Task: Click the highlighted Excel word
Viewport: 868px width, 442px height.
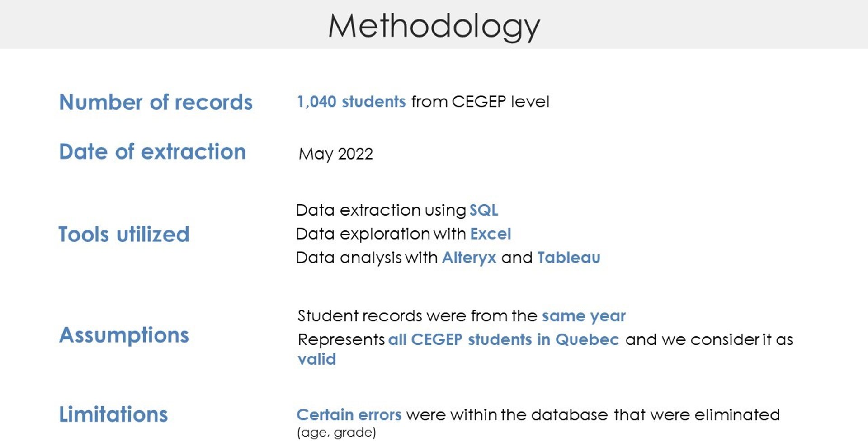Action: click(x=491, y=234)
